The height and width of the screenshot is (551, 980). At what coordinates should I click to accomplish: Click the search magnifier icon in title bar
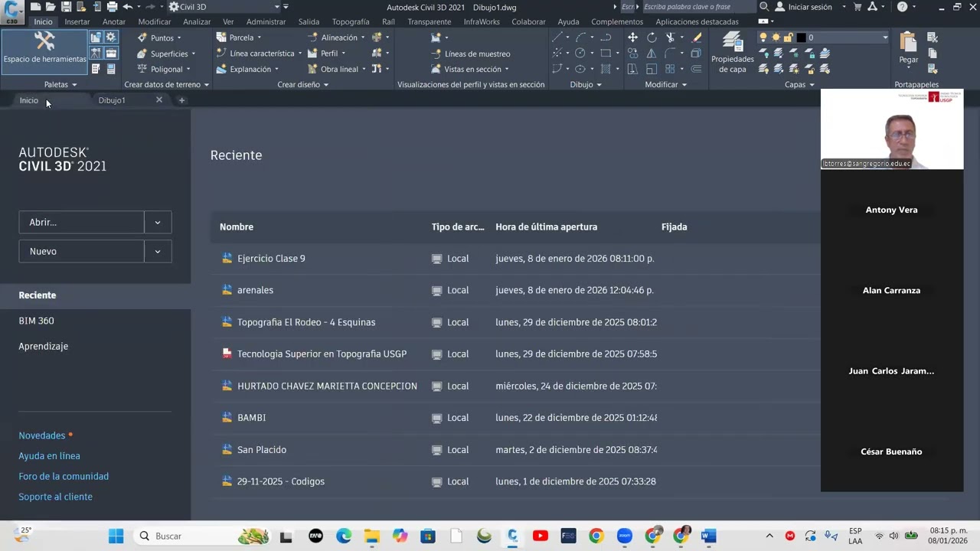(x=764, y=7)
